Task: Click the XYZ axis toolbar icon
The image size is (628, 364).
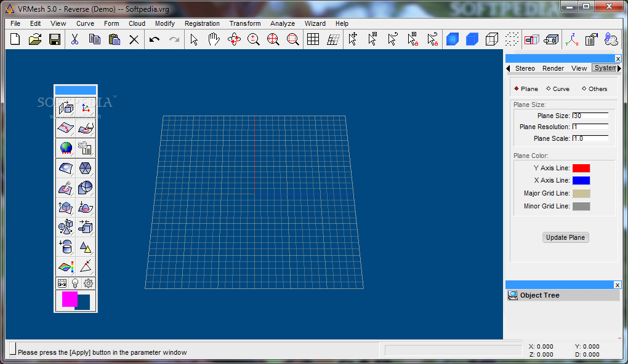Action: (x=572, y=39)
